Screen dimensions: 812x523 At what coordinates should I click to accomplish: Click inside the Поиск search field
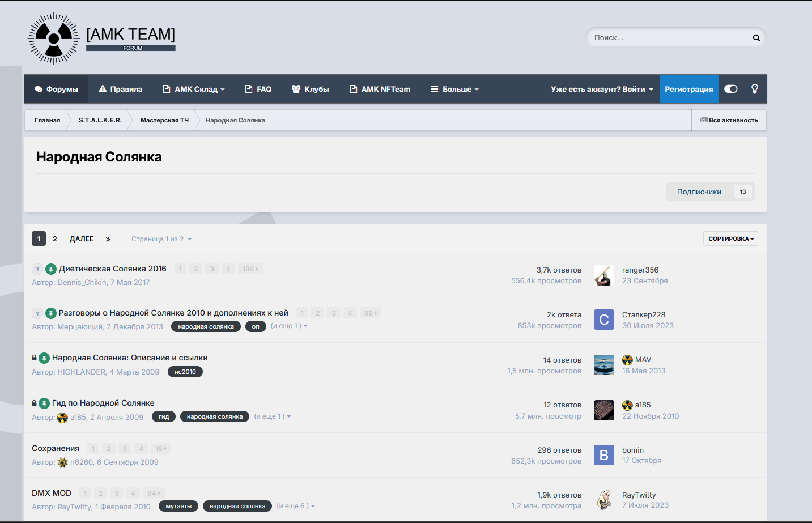coord(669,38)
